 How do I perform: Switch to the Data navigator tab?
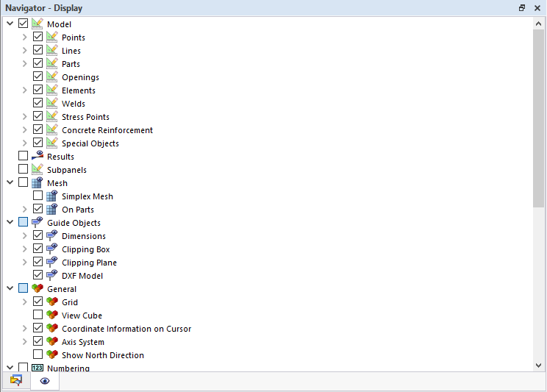[16, 380]
